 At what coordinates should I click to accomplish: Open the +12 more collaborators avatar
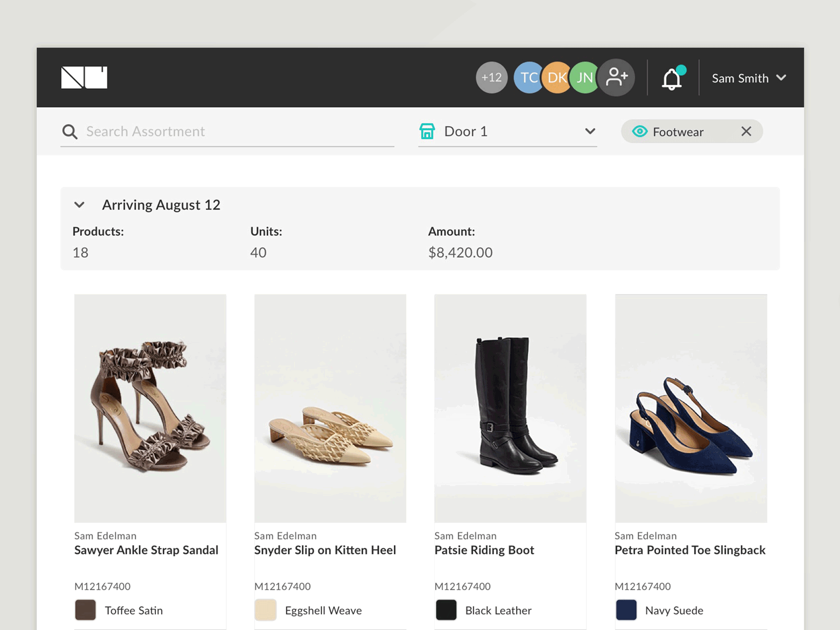(x=491, y=78)
